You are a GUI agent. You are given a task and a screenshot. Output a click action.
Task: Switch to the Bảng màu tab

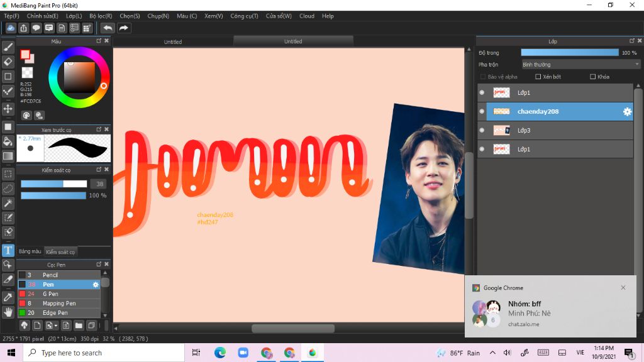click(30, 251)
